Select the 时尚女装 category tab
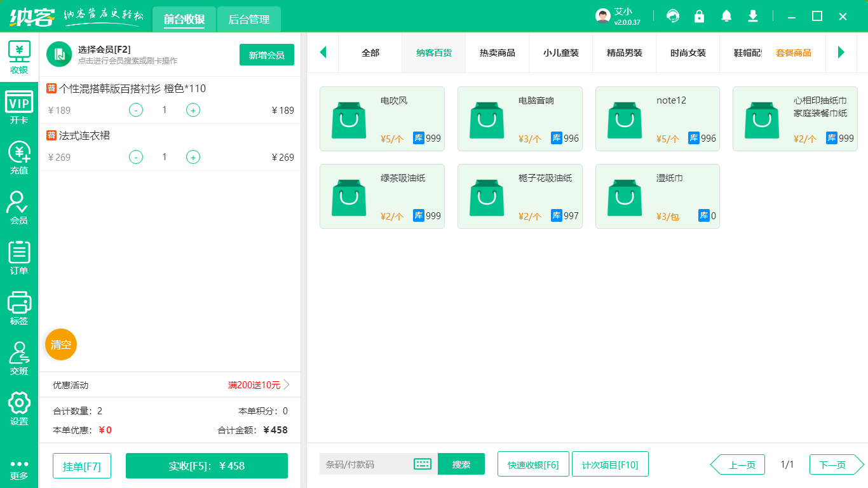The width and height of the screenshot is (868, 488). coord(688,53)
